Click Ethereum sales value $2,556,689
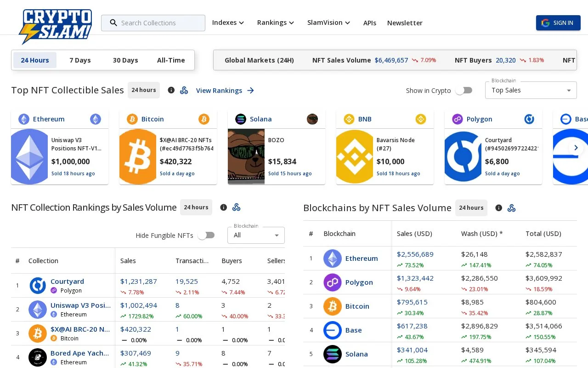The image size is (588, 368). coord(415,254)
